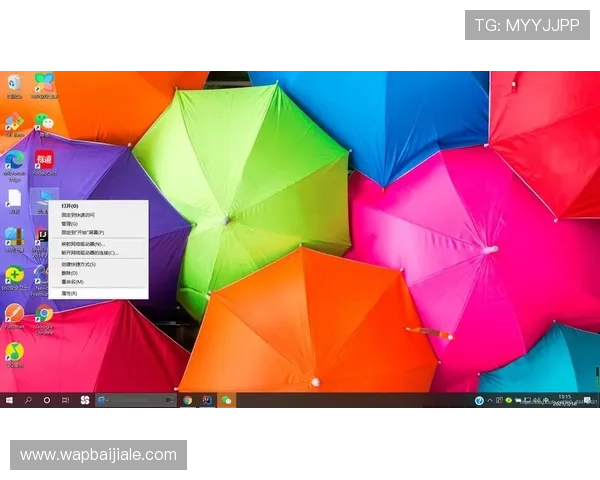Click the taskbar search magnifier icon
The image size is (600, 480).
pos(28,400)
